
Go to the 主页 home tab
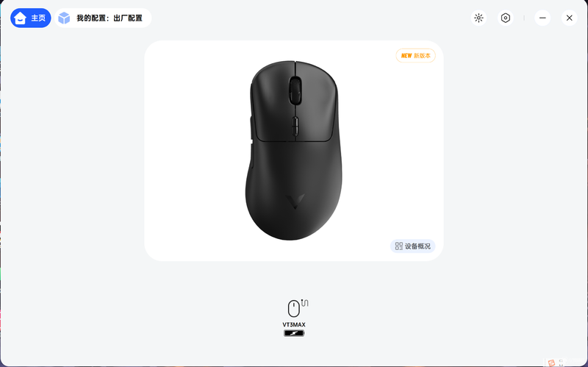[31, 18]
